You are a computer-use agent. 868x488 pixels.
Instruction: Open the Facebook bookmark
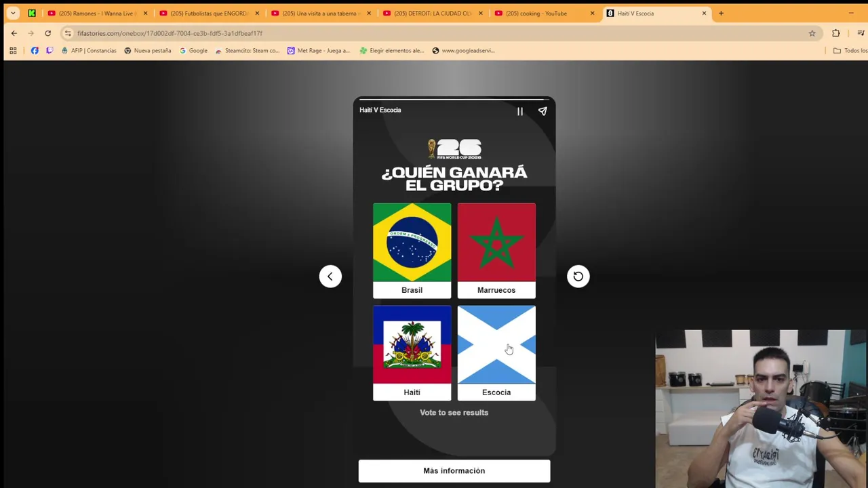coord(35,51)
